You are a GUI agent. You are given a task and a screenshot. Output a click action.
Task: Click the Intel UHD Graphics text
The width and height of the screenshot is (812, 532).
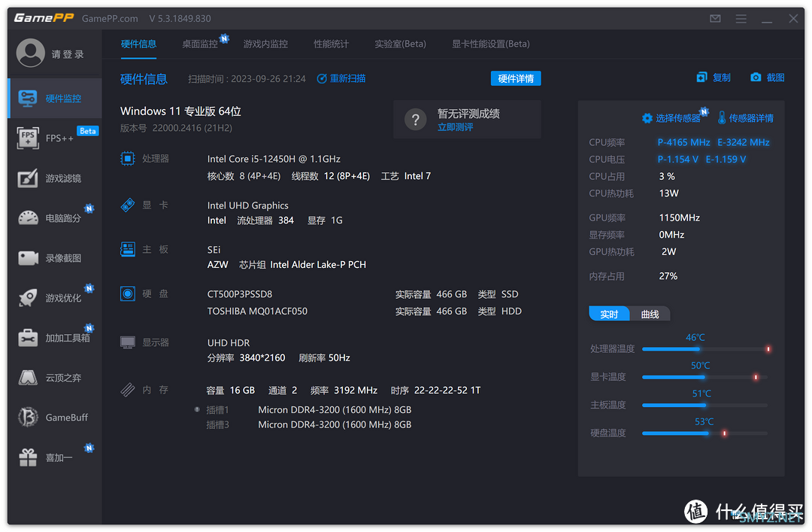point(247,205)
